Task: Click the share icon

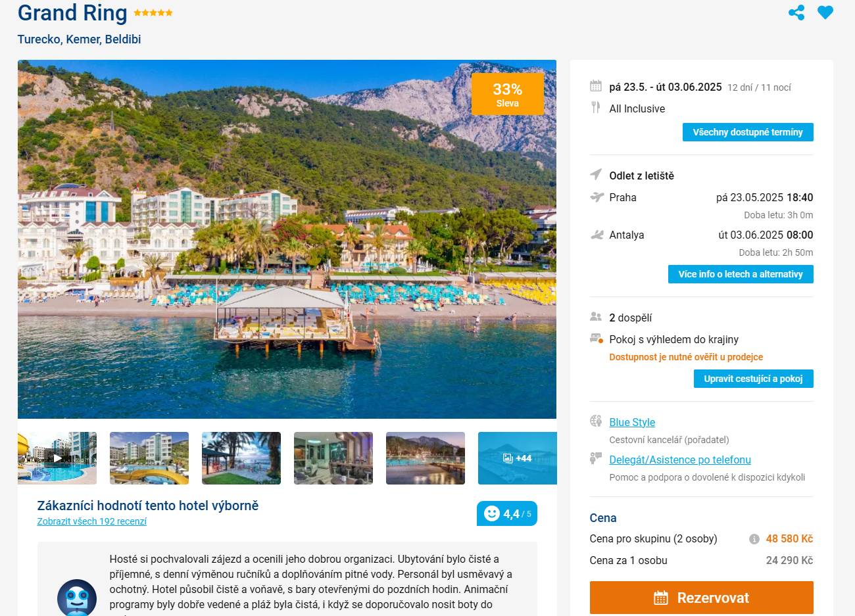Action: tap(796, 12)
